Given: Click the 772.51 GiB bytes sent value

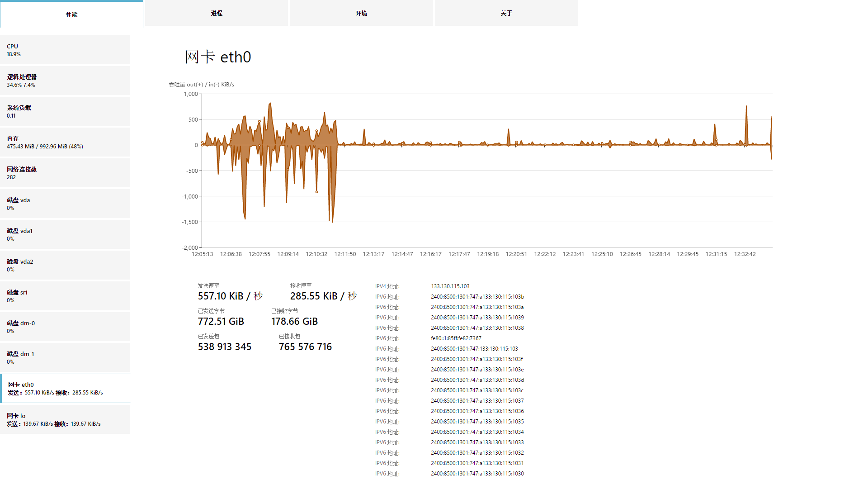Looking at the screenshot, I should [x=221, y=321].
